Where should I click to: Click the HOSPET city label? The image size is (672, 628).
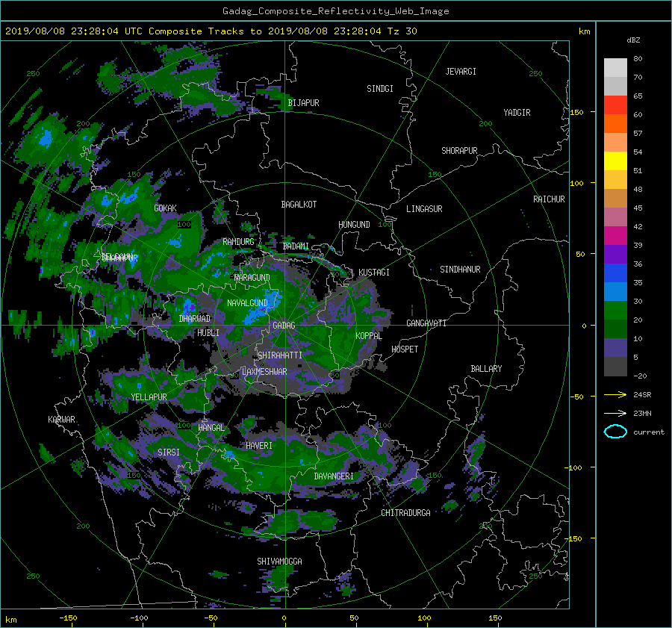click(x=405, y=349)
